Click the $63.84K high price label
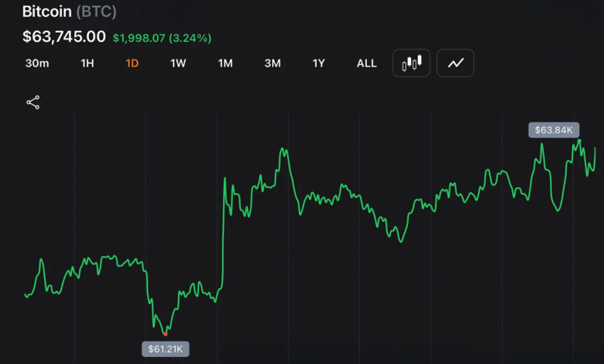 pyautogui.click(x=554, y=130)
